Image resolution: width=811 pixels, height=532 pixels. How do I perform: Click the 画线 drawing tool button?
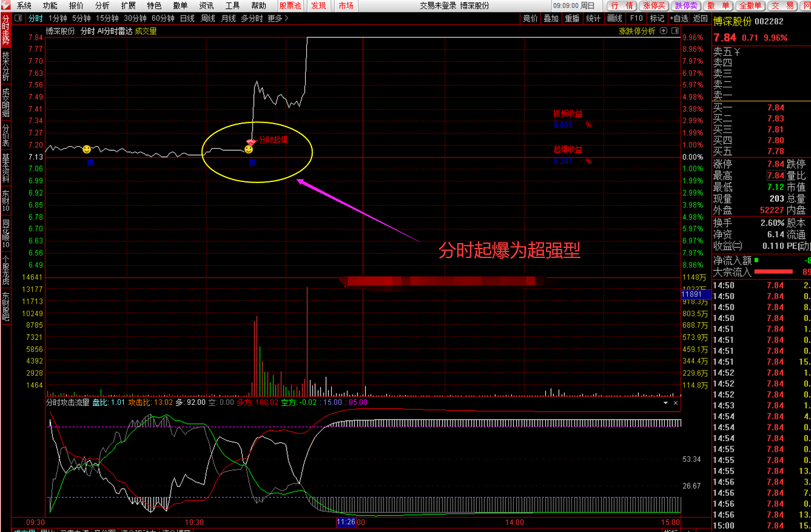pos(615,18)
